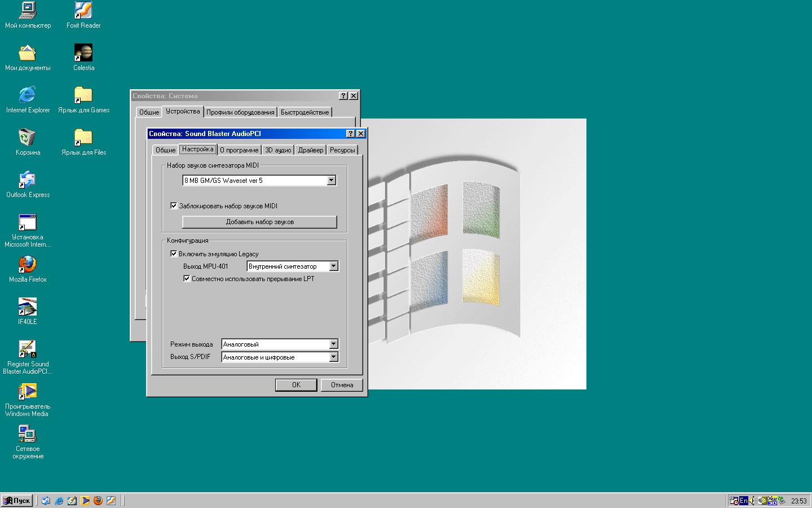
Task: Click the Конфигурация group label
Action: 188,240
